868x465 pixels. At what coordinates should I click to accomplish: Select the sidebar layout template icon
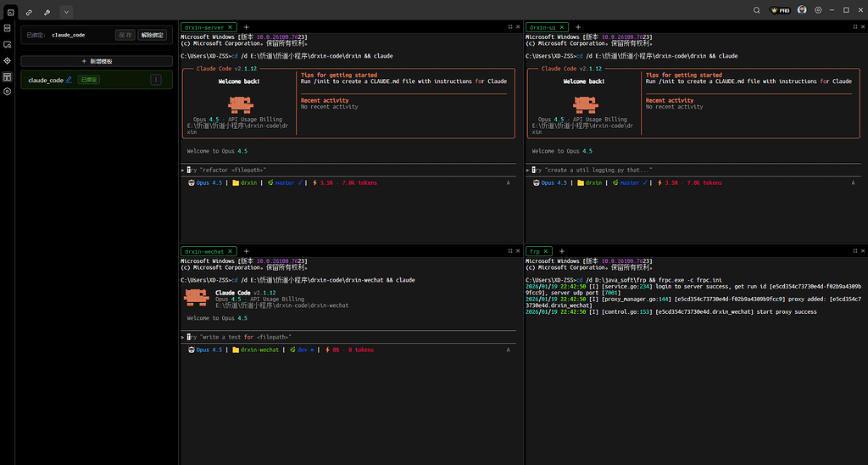click(7, 76)
